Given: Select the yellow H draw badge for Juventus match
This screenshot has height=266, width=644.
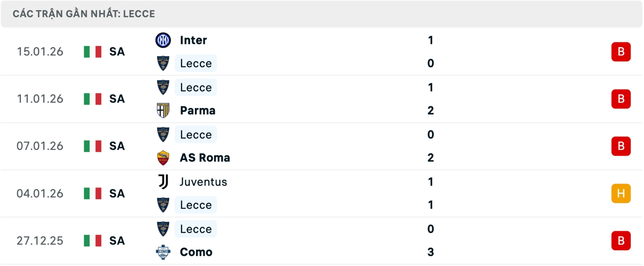Looking at the screenshot, I should (621, 193).
